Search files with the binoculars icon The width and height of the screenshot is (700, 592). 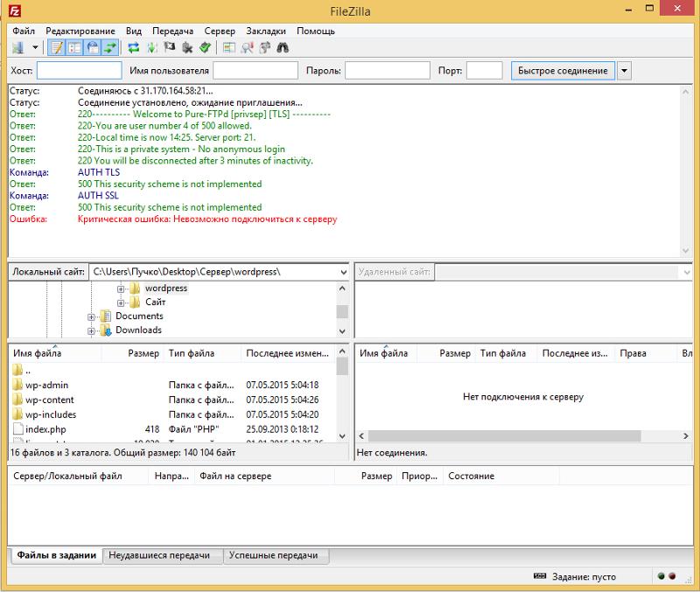point(283,47)
